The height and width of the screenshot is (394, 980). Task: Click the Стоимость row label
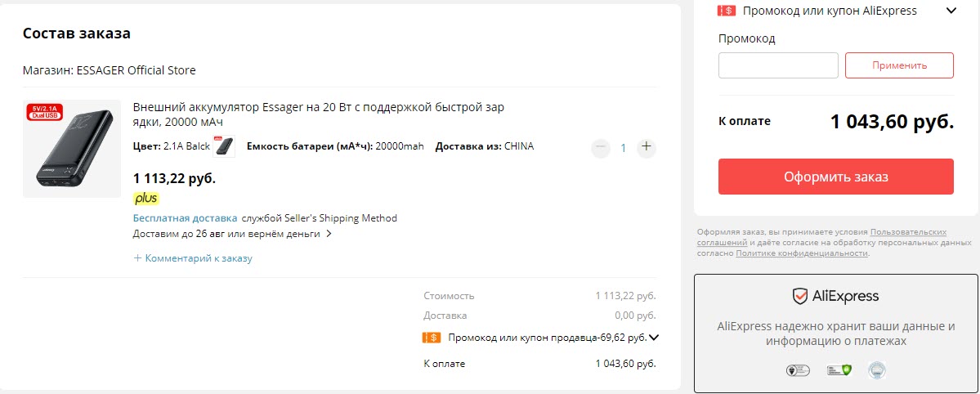[x=449, y=296]
